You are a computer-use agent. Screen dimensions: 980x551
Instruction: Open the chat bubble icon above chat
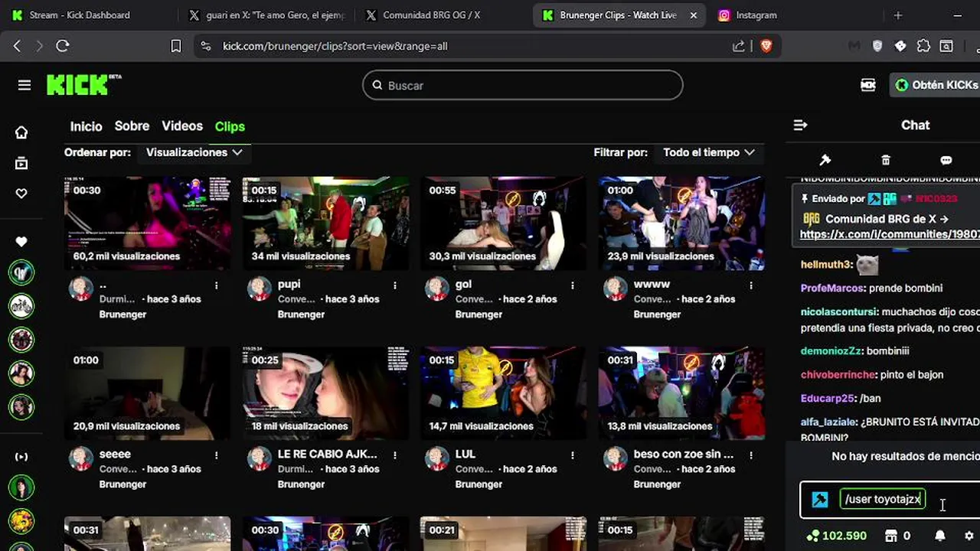946,160
